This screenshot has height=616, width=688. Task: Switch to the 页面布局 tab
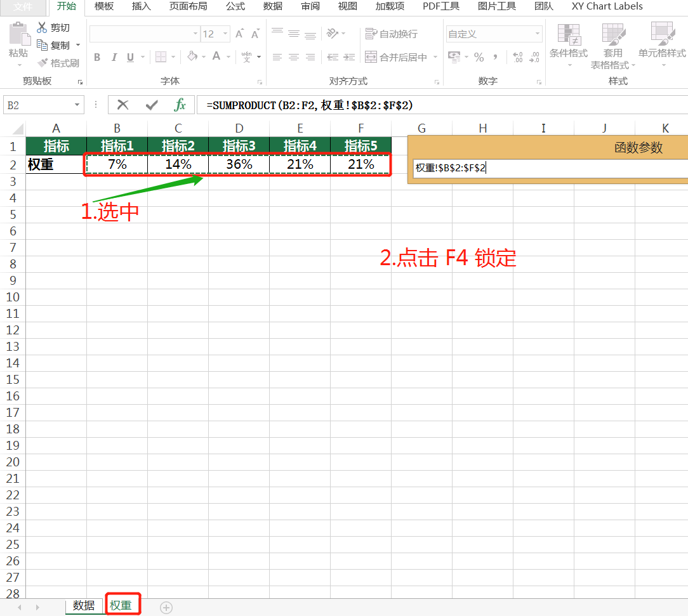[189, 6]
